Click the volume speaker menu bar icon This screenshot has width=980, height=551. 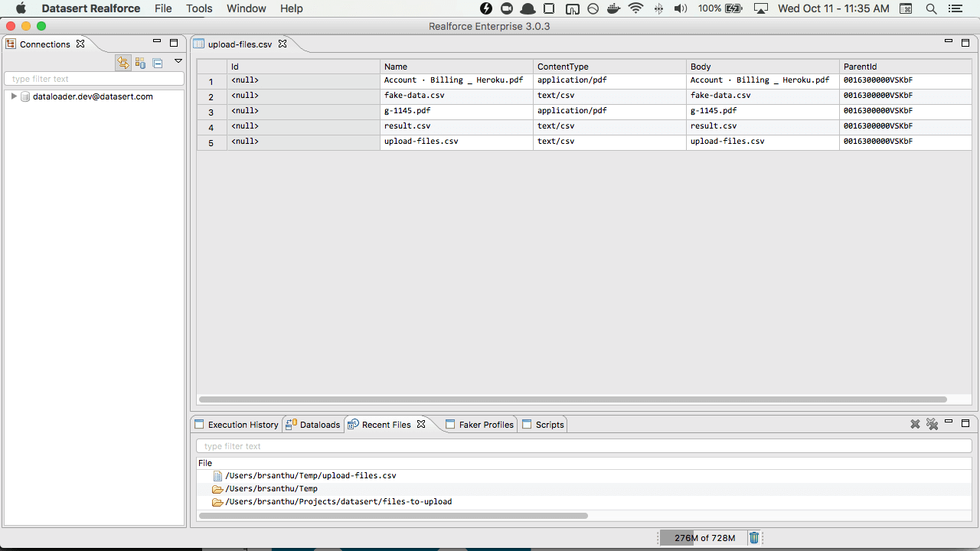[x=680, y=8]
